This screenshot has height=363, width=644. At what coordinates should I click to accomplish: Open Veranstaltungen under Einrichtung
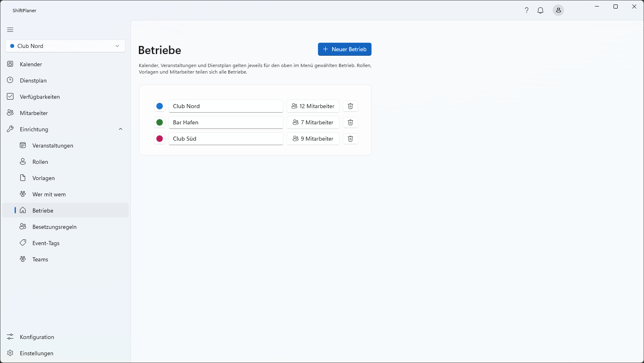point(65,146)
